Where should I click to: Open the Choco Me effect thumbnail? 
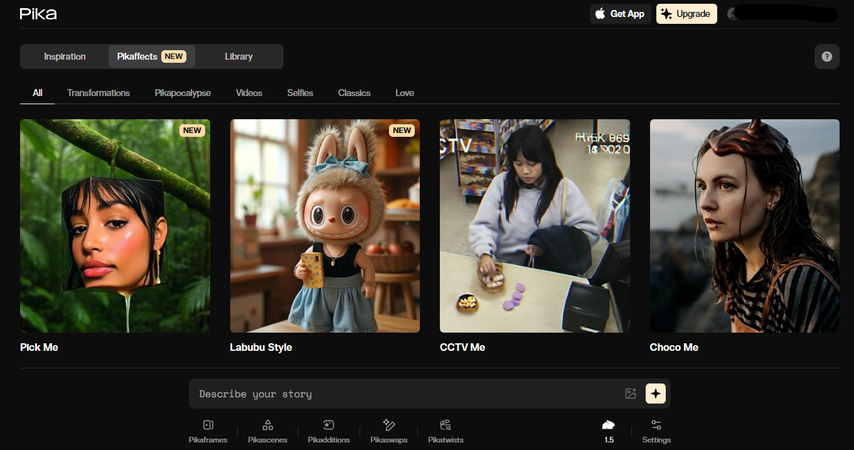(745, 226)
